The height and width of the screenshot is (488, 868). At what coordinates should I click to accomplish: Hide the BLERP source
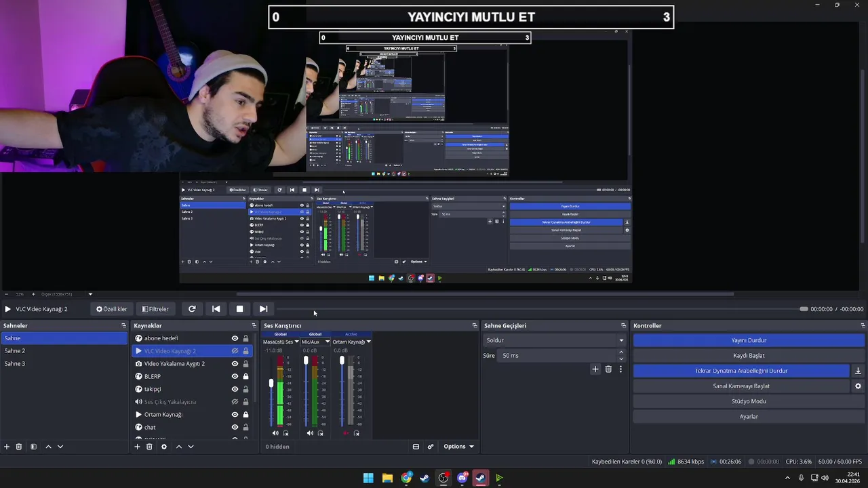tap(235, 376)
